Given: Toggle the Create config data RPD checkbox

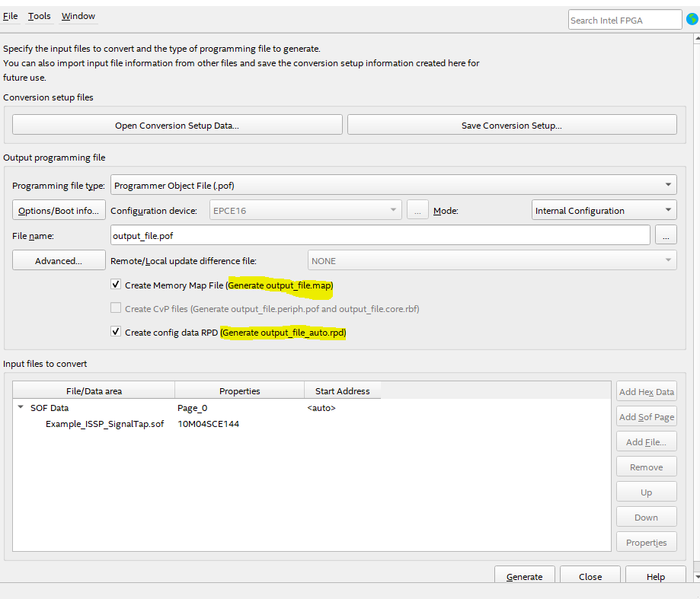Looking at the screenshot, I should click(x=116, y=332).
